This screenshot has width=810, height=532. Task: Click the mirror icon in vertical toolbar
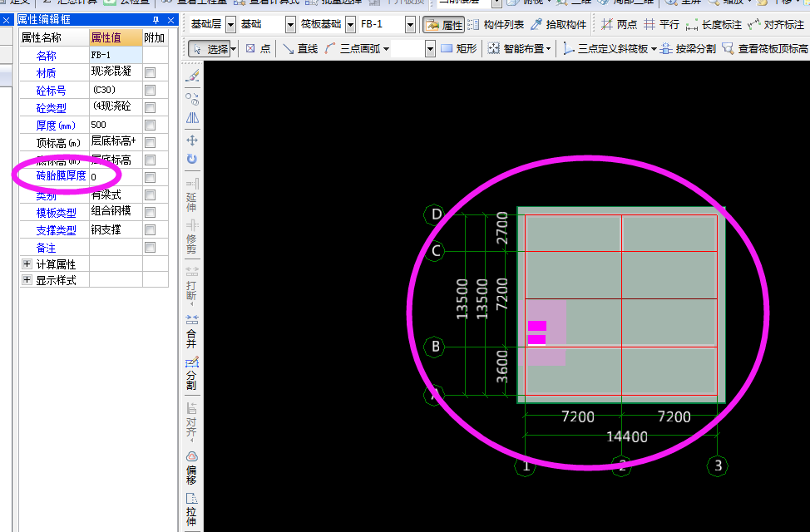pyautogui.click(x=192, y=119)
